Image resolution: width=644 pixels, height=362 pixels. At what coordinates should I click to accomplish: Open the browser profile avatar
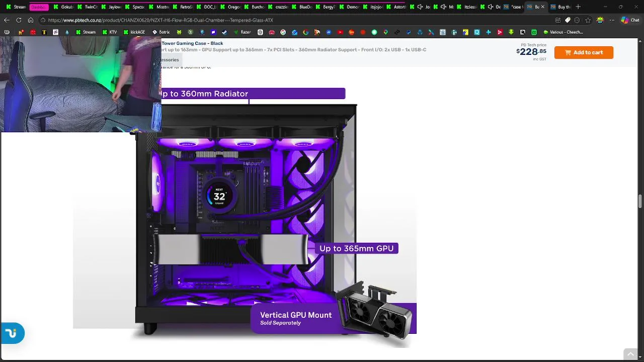[x=600, y=20]
